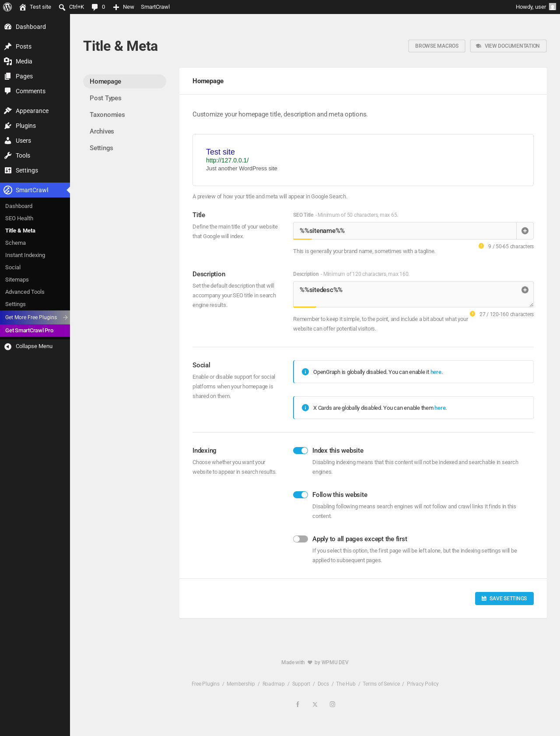Click the X social footer icon

315,704
